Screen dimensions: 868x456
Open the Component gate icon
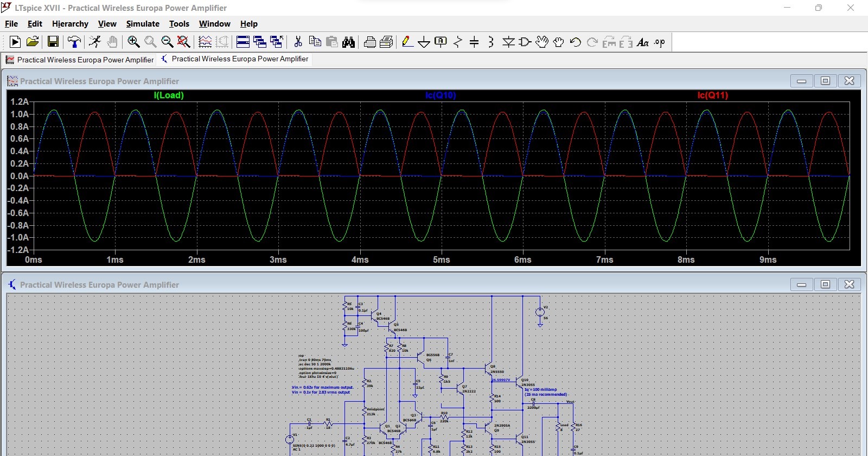525,42
